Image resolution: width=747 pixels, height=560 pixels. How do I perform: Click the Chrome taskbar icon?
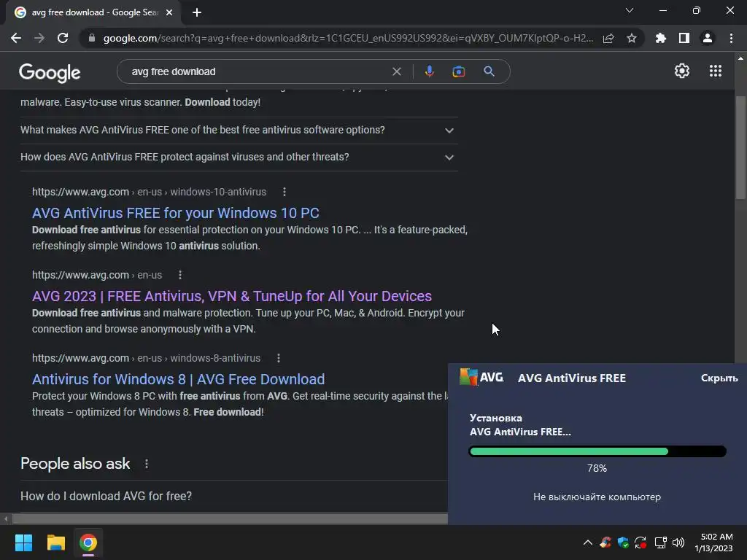tap(88, 542)
